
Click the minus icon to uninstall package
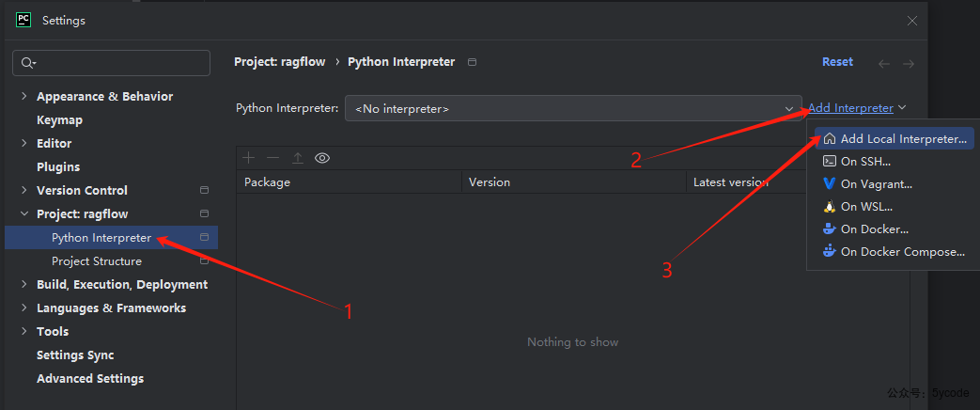[272, 158]
